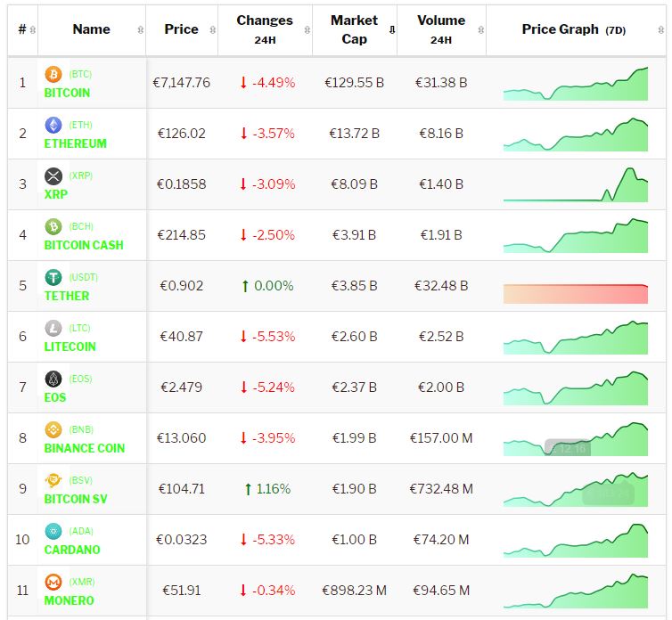Open the BITCOIN name link

tap(67, 93)
